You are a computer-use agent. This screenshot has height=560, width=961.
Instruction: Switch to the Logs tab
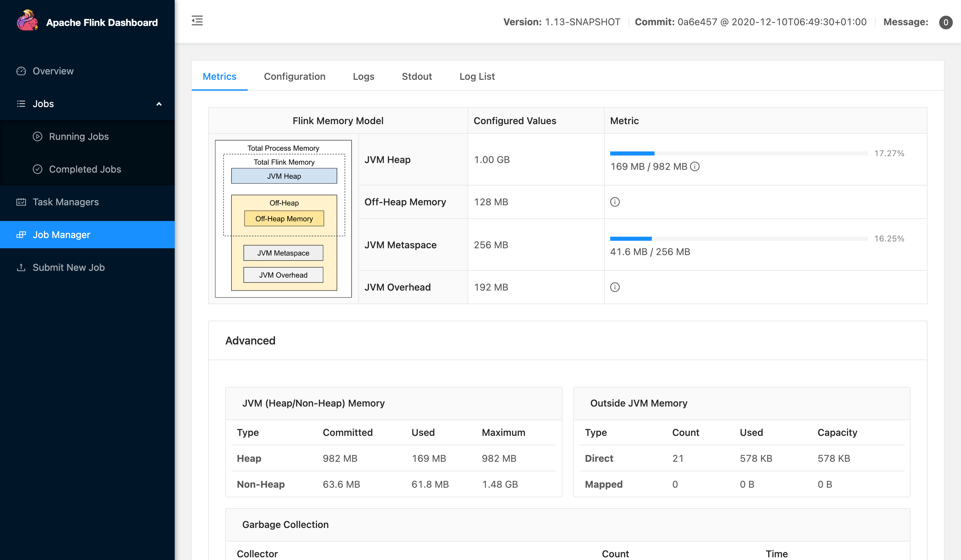[x=363, y=76]
